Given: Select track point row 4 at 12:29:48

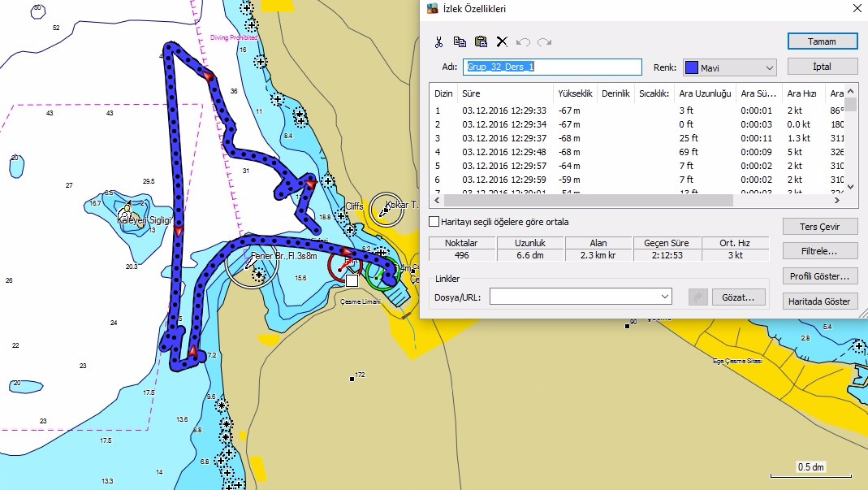Looking at the screenshot, I should (x=637, y=152).
